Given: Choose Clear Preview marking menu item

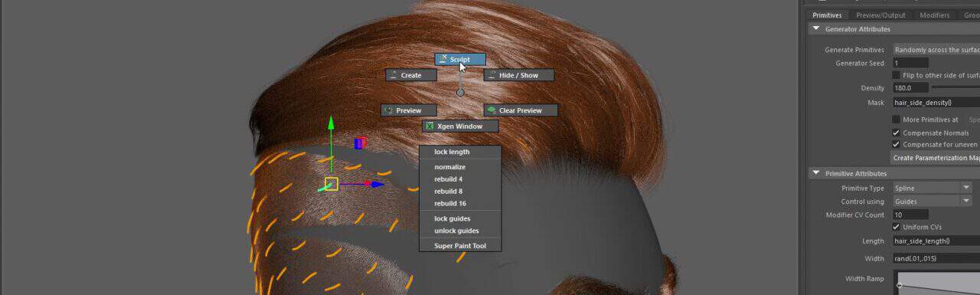Looking at the screenshot, I should pyautogui.click(x=520, y=110).
